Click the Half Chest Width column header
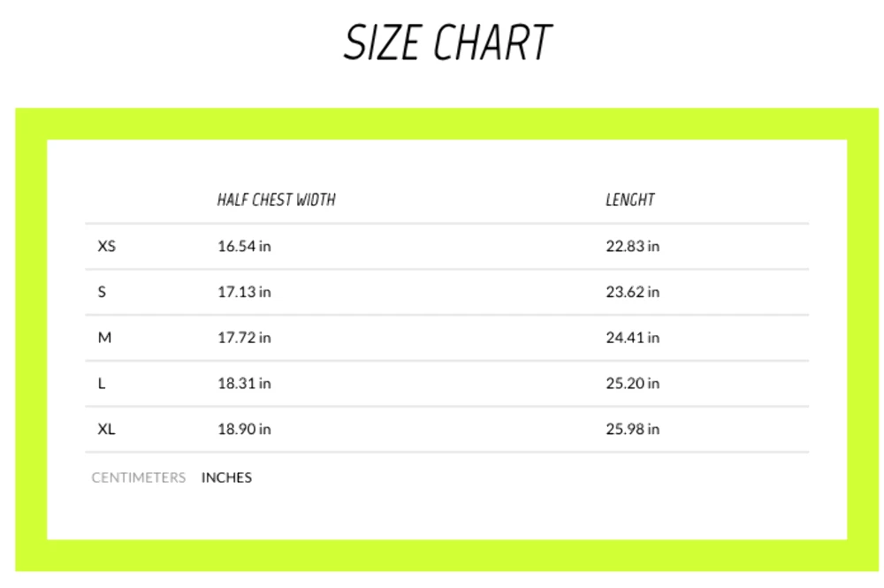The image size is (884, 588). [x=276, y=200]
